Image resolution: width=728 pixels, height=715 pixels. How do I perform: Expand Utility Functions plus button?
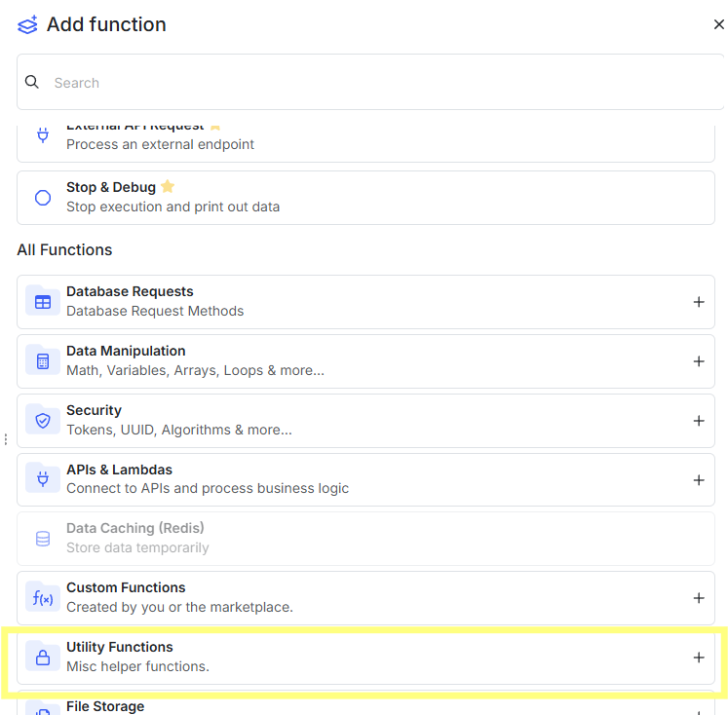point(698,658)
